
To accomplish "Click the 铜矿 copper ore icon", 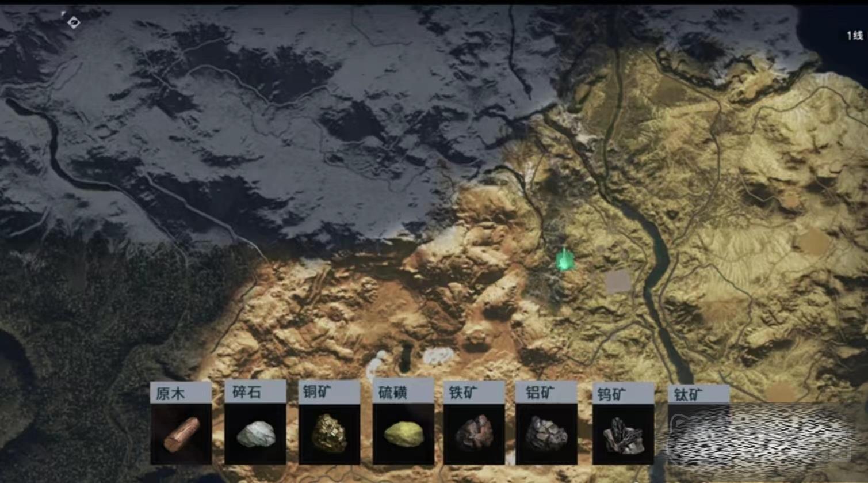I will 329,433.
